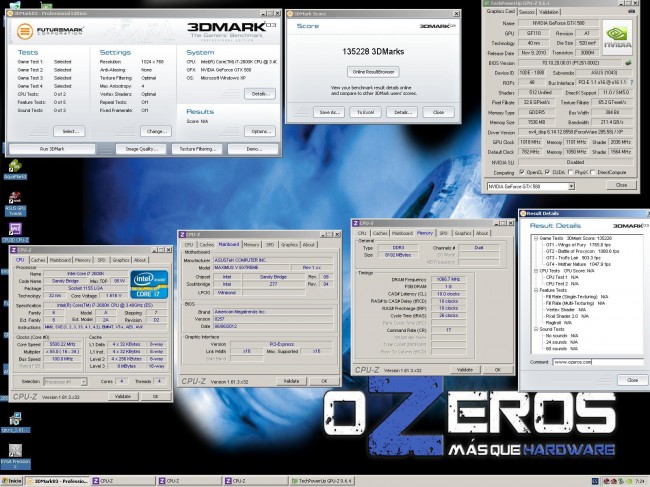This screenshot has width=650, height=487.
Task: Click Close button in the GPU-Z window
Action: pyautogui.click(x=621, y=185)
